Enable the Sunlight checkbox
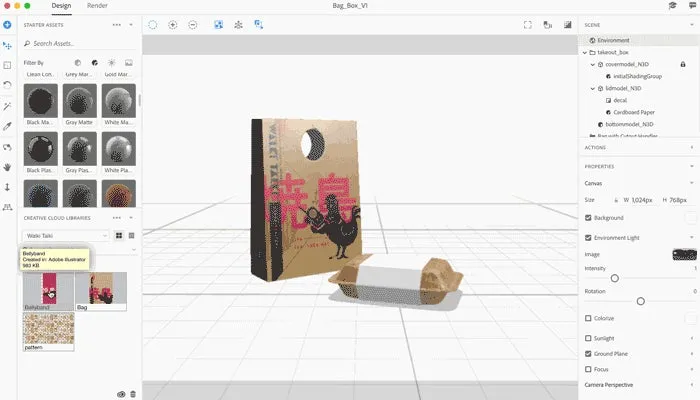700x400 pixels. tap(588, 338)
